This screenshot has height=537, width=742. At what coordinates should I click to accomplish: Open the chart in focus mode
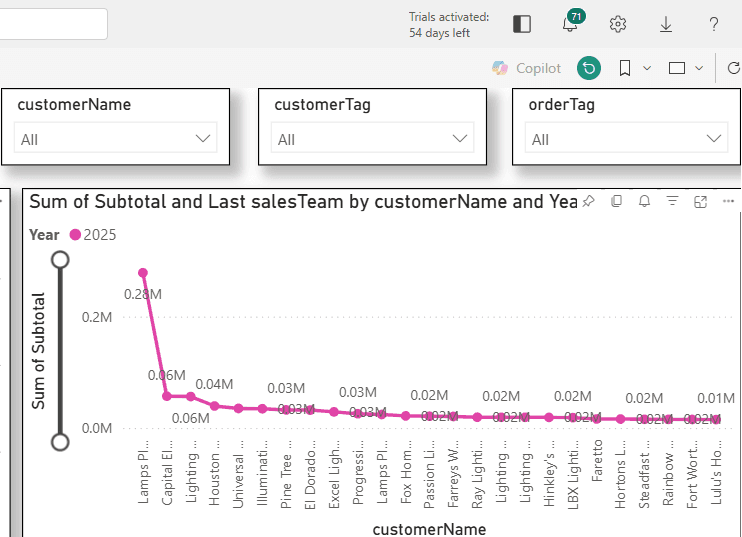(x=700, y=202)
